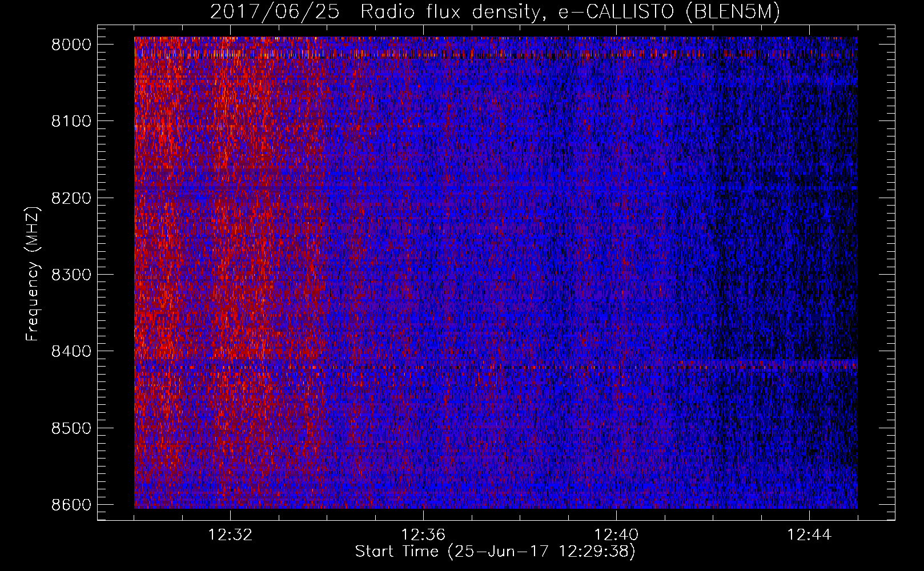This screenshot has height=571, width=924.
Task: Click the 12:40 time tick label
Action: (616, 535)
